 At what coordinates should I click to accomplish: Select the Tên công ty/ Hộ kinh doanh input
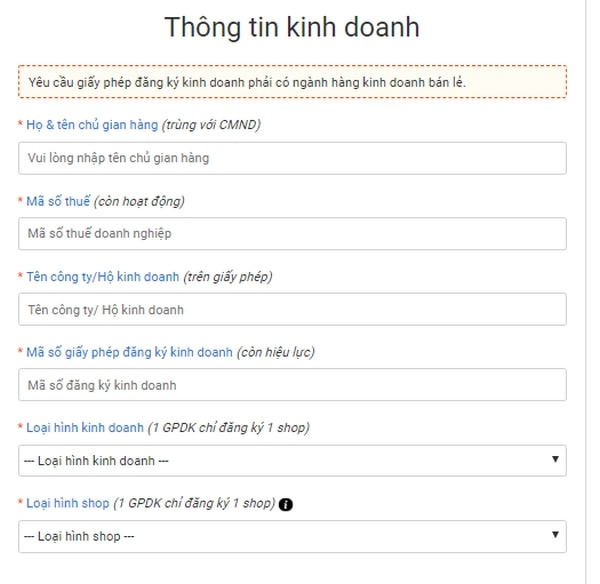pyautogui.click(x=292, y=310)
